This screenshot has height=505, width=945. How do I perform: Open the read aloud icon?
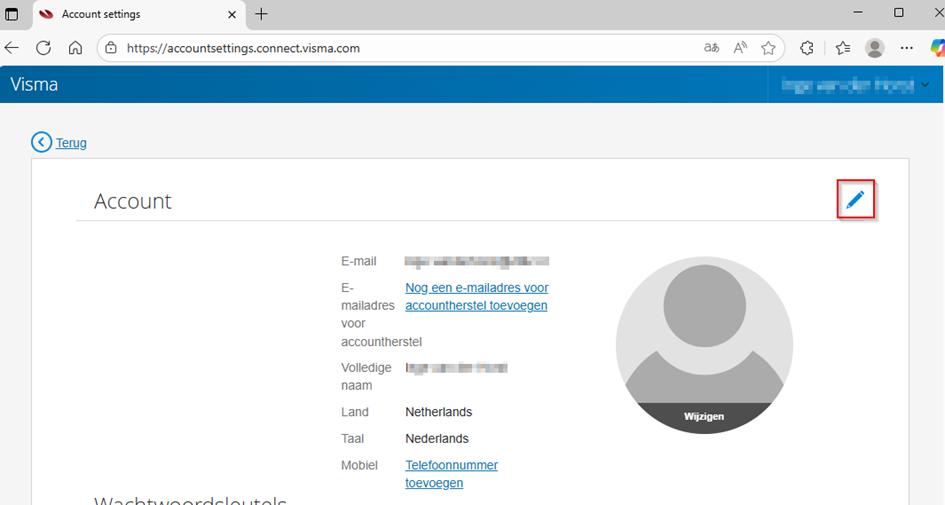740,48
